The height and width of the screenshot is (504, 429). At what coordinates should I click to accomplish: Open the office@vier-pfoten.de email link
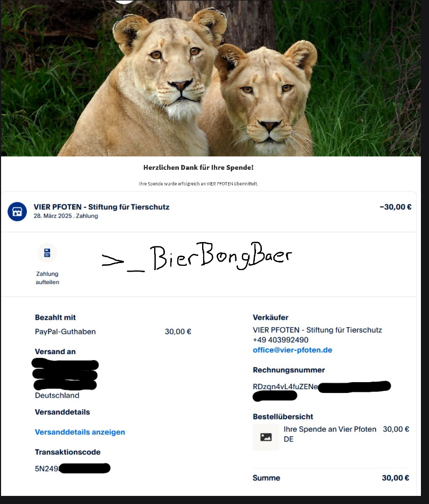pyautogui.click(x=293, y=350)
